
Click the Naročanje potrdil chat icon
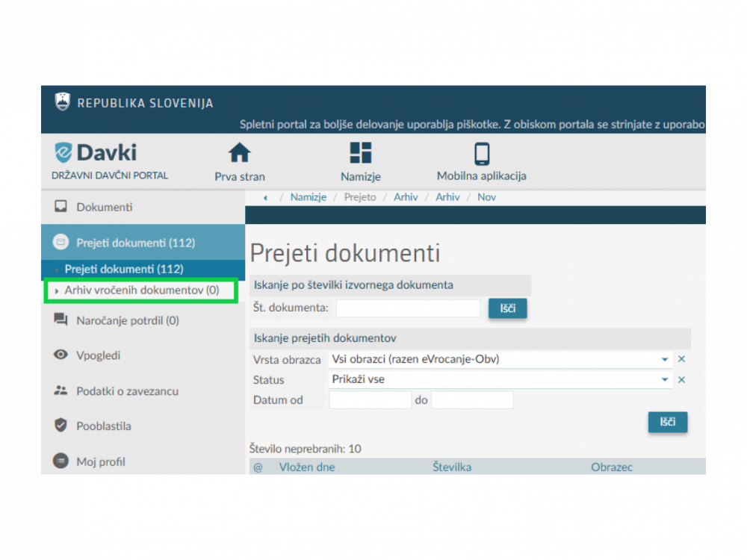pyautogui.click(x=61, y=320)
